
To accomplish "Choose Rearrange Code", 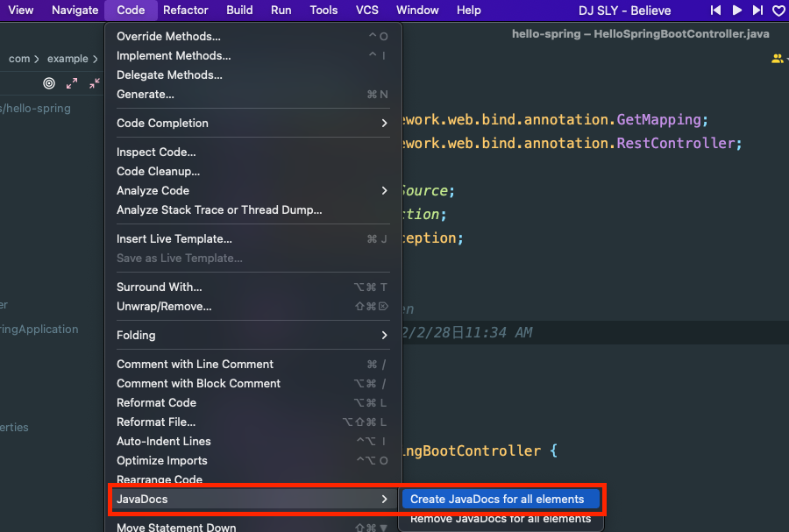I will point(253,479).
